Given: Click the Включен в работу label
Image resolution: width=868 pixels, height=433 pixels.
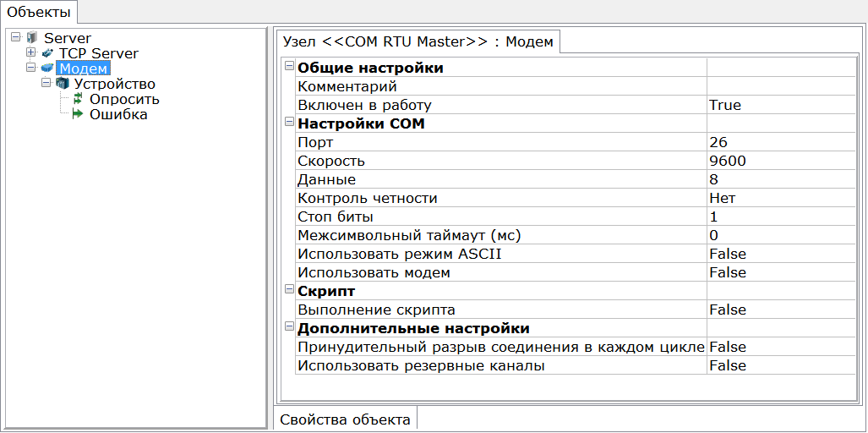Looking at the screenshot, I should coord(364,105).
